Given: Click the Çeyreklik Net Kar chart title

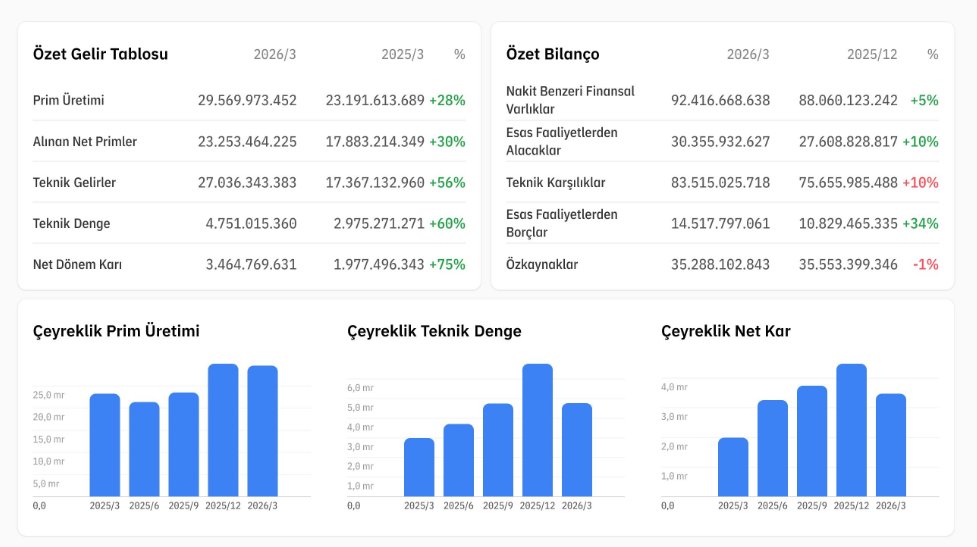Looking at the screenshot, I should coord(726,331).
